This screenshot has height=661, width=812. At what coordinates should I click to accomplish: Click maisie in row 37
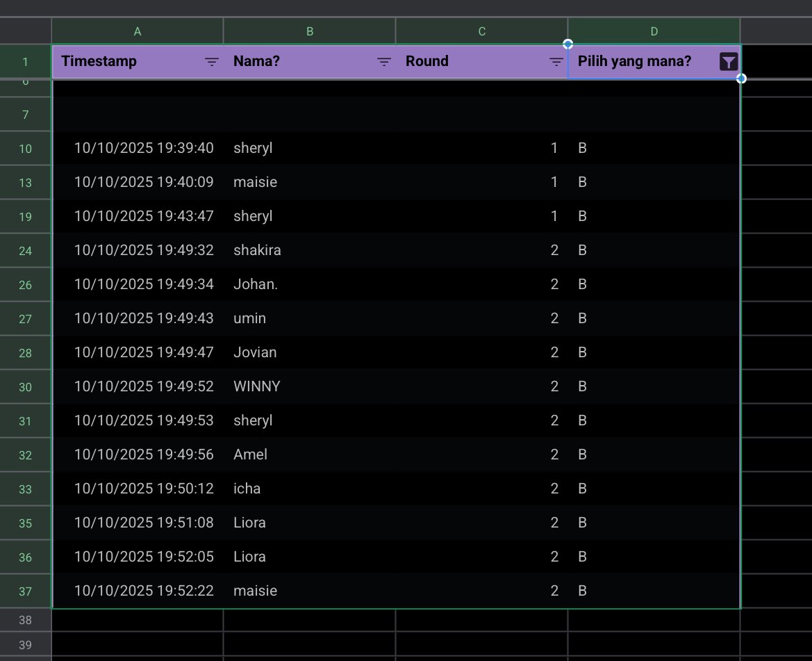point(310,591)
